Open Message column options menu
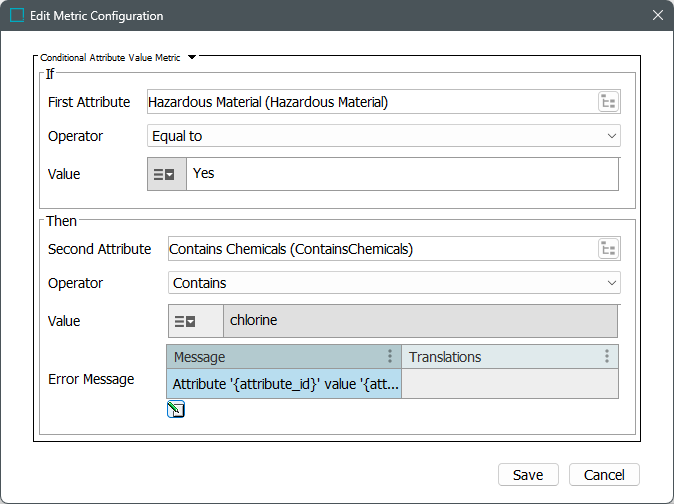Screen dimensions: 674x504 (390, 357)
